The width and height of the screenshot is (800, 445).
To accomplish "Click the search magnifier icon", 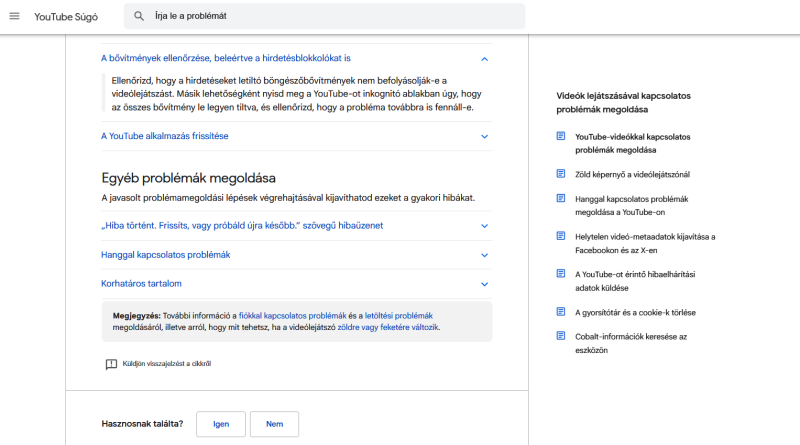I will (139, 16).
